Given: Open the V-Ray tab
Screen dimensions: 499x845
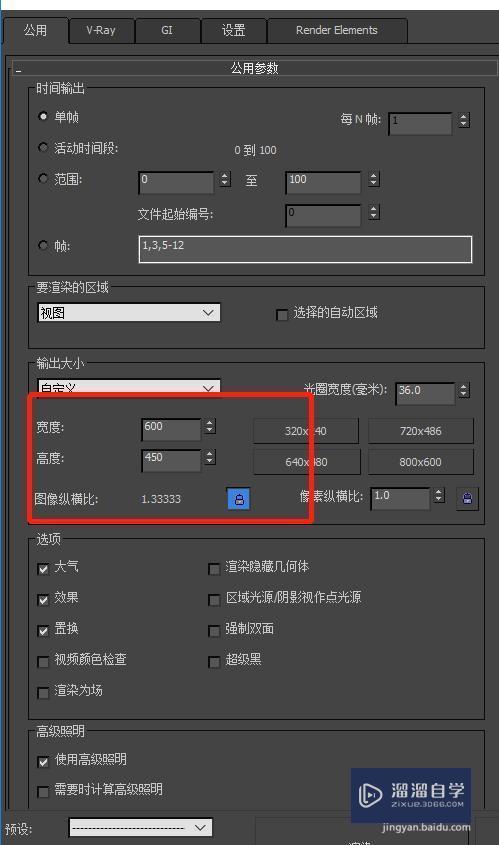Looking at the screenshot, I should click(101, 30).
